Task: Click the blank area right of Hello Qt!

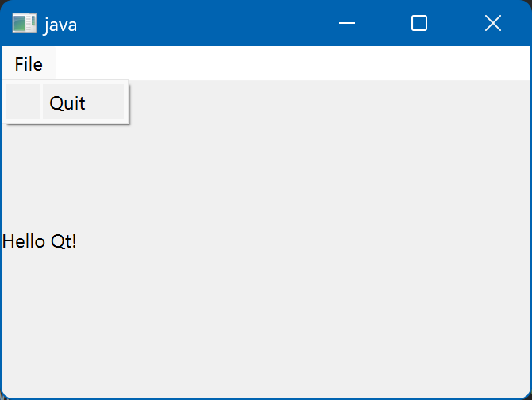Action: pyautogui.click(x=278, y=241)
